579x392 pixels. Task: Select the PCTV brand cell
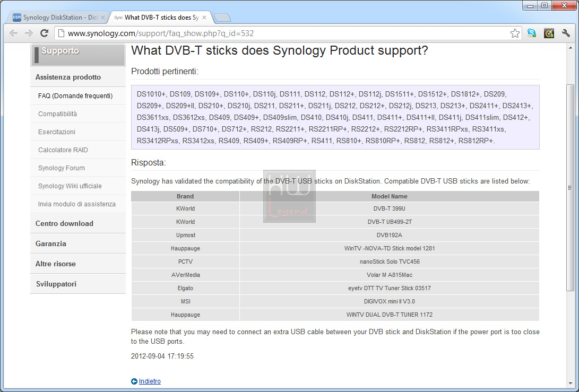(185, 262)
